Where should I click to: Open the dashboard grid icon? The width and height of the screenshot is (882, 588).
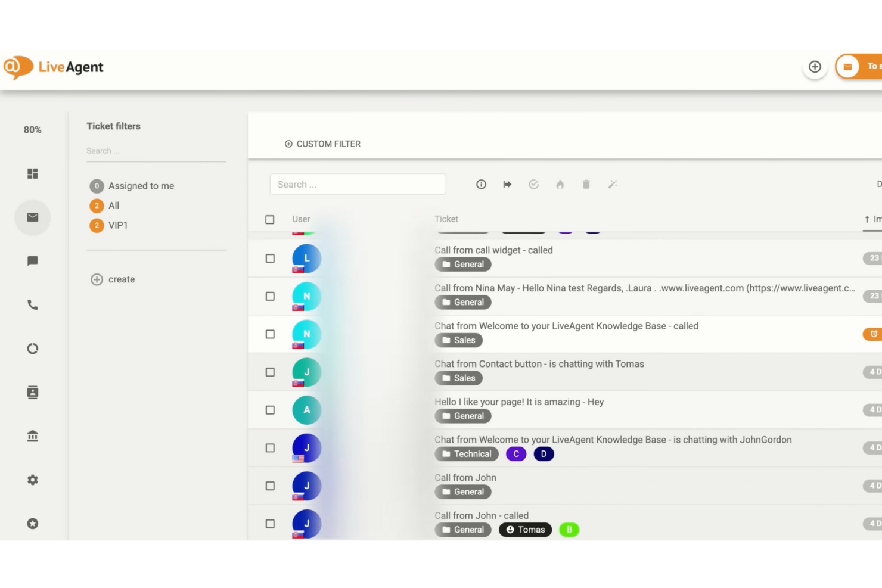pyautogui.click(x=33, y=173)
